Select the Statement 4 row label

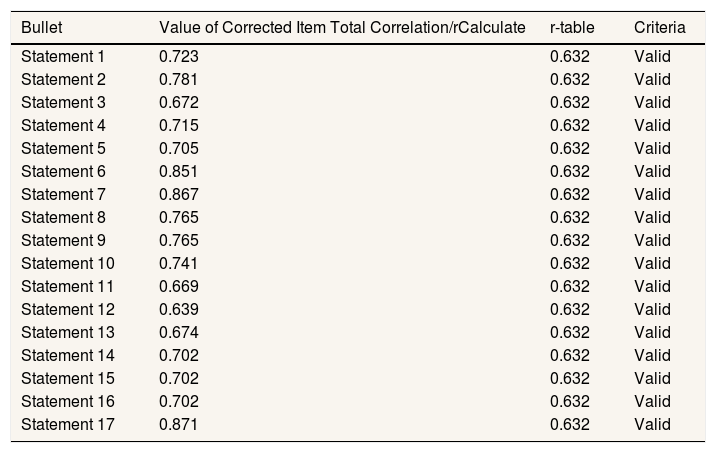click(x=63, y=125)
